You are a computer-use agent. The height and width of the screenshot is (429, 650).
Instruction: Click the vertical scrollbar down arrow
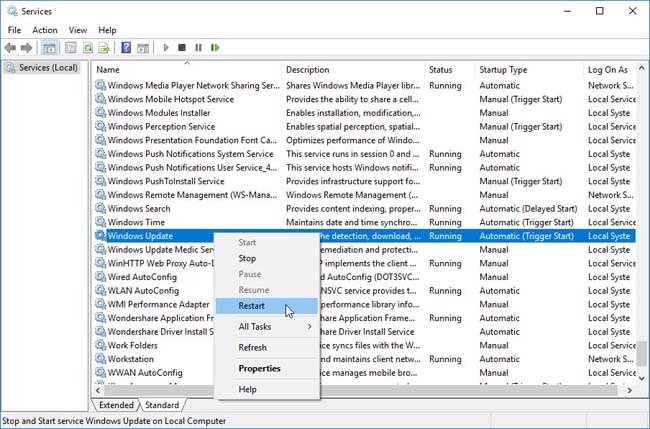click(x=642, y=378)
